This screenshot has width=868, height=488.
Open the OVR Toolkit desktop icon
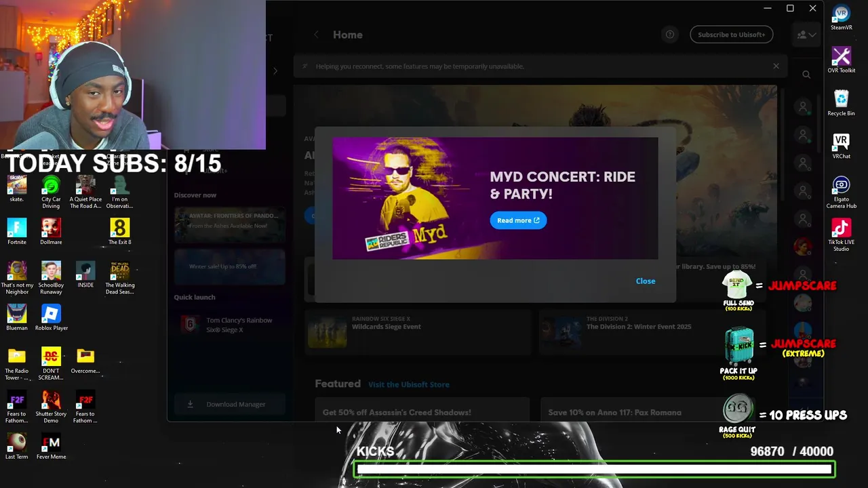point(841,60)
